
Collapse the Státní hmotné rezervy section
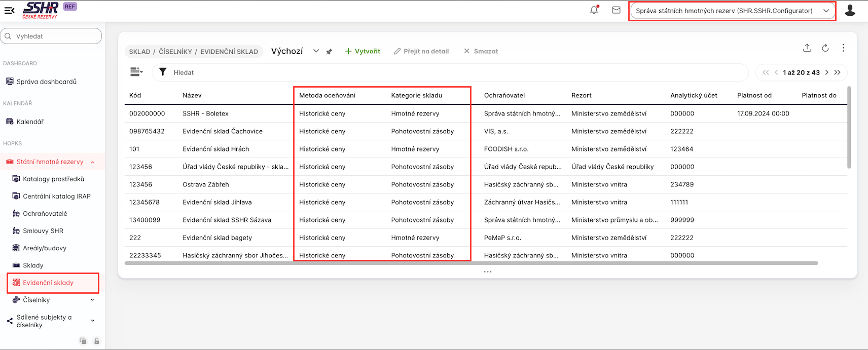tap(92, 162)
